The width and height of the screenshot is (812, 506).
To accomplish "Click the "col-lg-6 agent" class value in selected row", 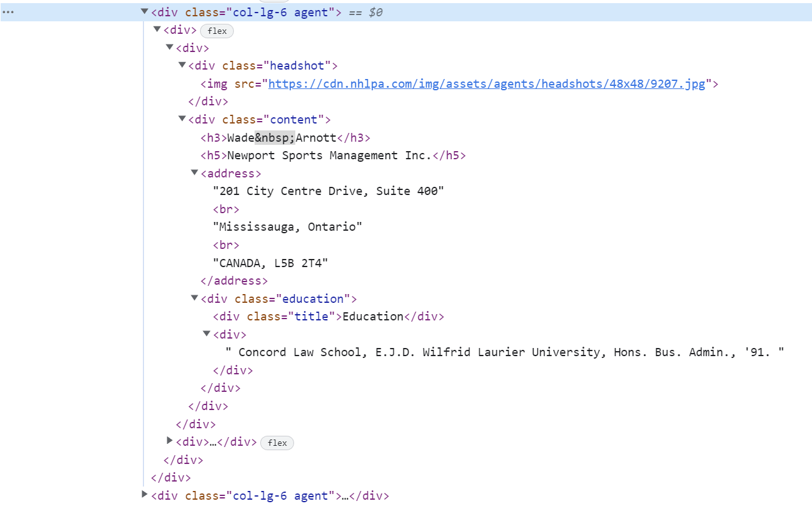I will [281, 12].
